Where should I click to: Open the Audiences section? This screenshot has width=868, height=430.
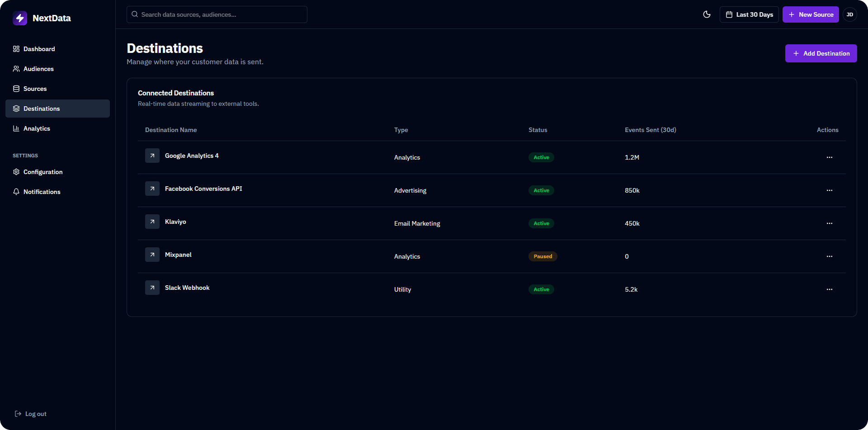pyautogui.click(x=38, y=69)
